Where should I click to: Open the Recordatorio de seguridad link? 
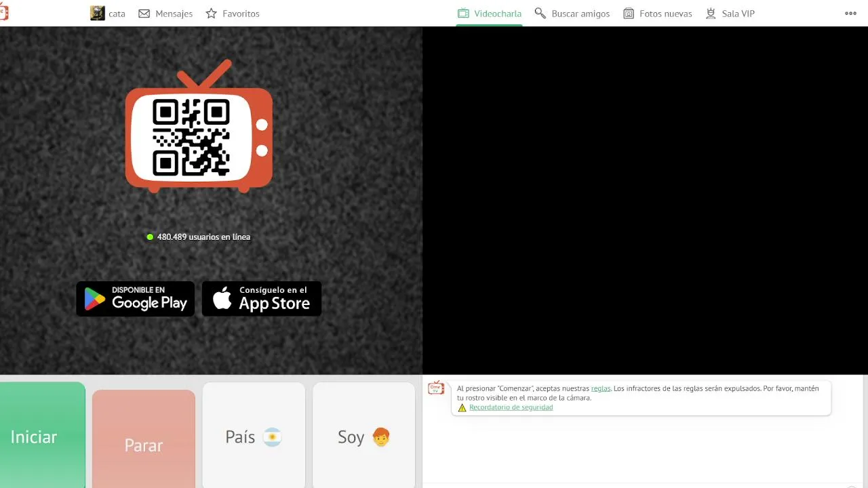tap(511, 407)
